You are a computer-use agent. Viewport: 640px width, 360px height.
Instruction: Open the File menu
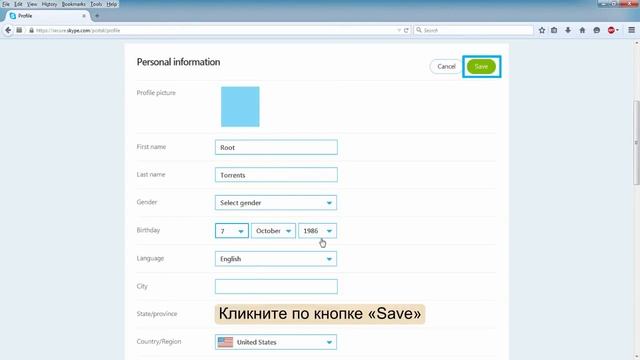[x=6, y=4]
